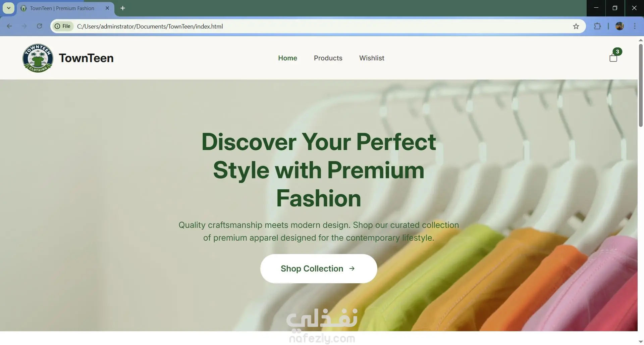Bookmark this page with the star icon
Viewport: 644px width, 345px height.
[576, 26]
